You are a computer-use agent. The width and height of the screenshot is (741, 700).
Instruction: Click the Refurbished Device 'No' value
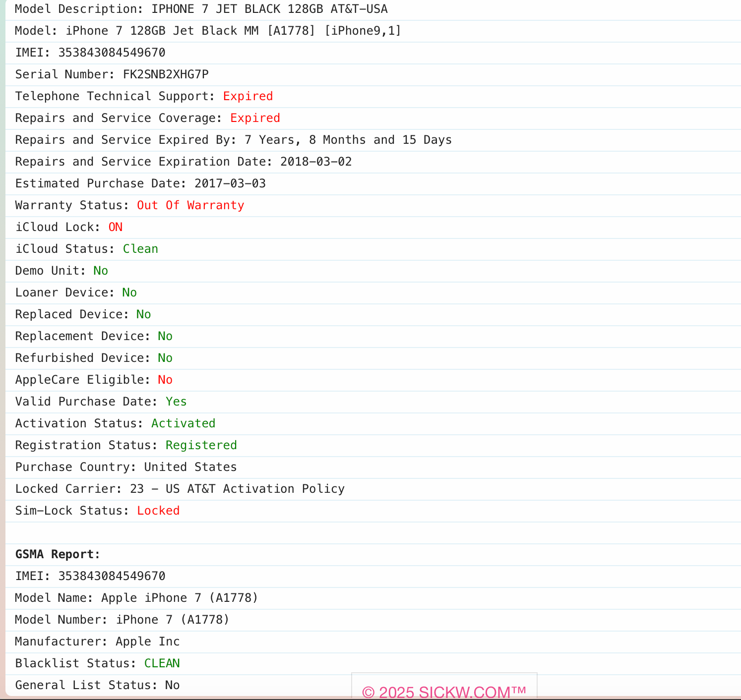[165, 358]
